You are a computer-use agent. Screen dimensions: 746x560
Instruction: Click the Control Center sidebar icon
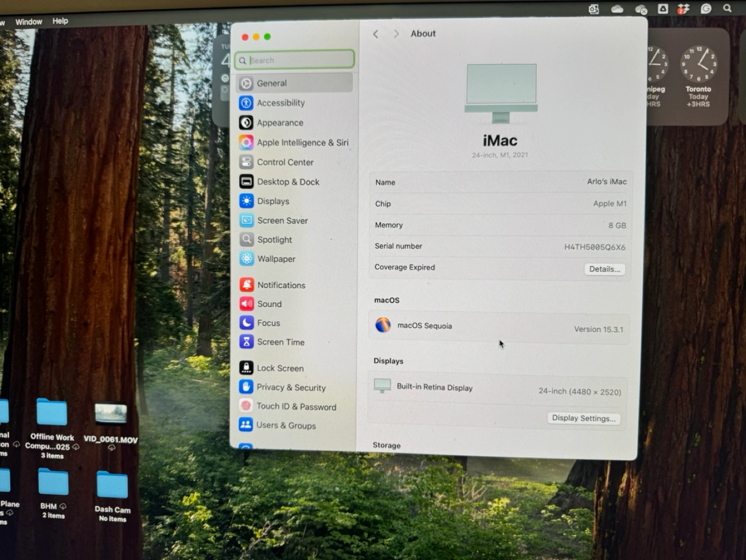click(246, 162)
